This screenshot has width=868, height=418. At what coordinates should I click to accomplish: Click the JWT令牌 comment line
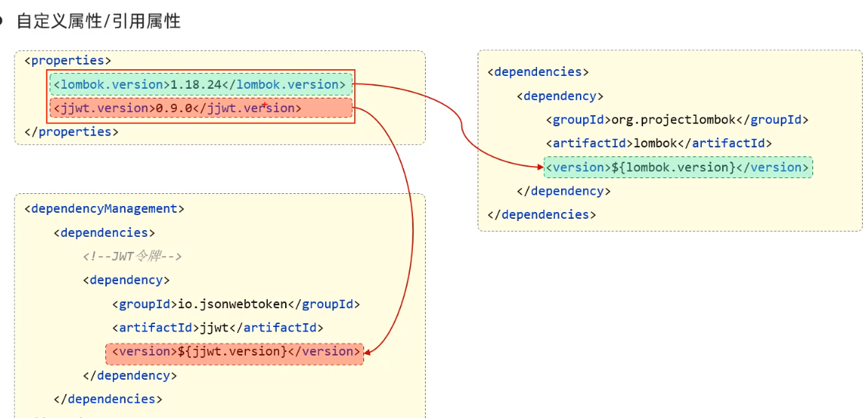132,256
